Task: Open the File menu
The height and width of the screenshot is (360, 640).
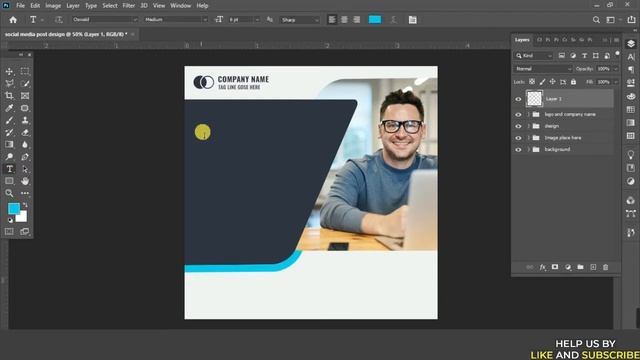Action: (20, 6)
